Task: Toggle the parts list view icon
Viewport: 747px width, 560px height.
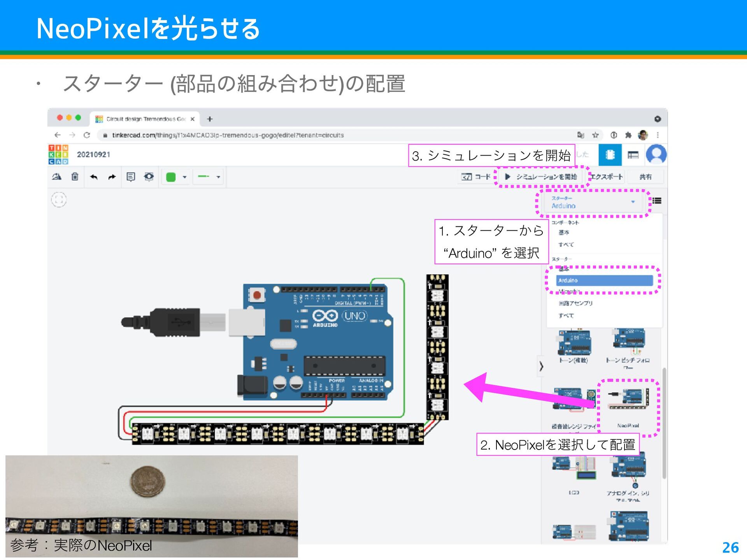Action: point(657,201)
